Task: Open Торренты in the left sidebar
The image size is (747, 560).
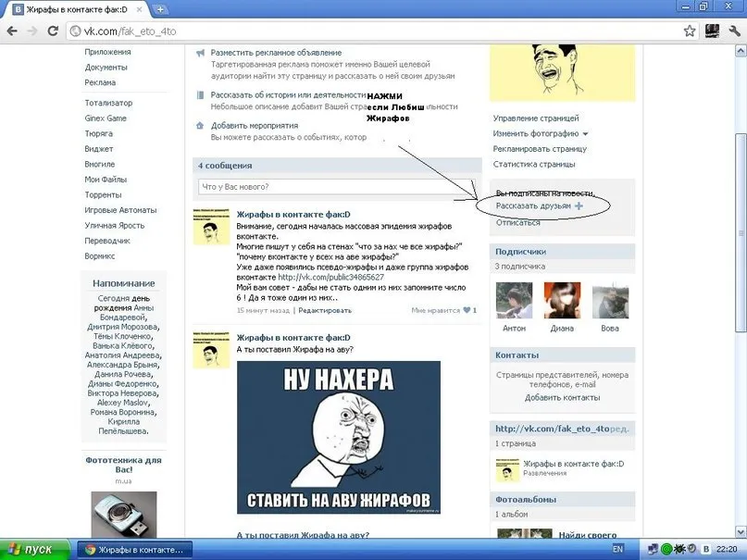Action: 103,194
